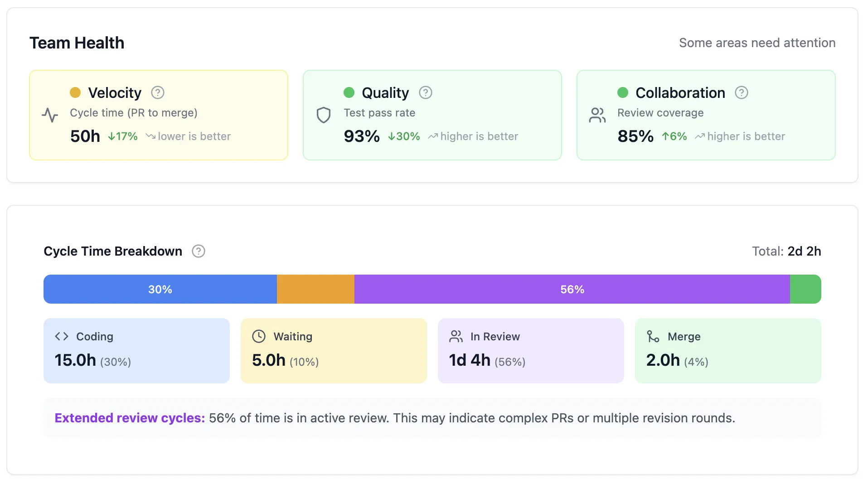Click the Waiting clock icon
The height and width of the screenshot is (484, 868).
click(x=259, y=336)
